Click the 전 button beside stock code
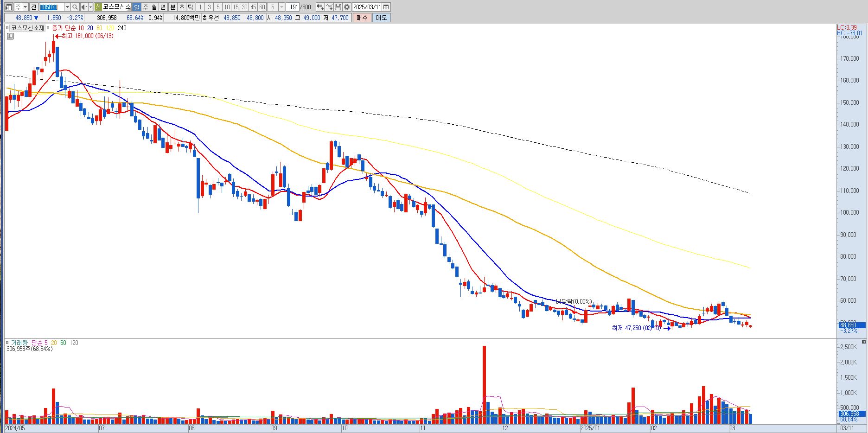This screenshot has height=433, width=868. (33, 7)
